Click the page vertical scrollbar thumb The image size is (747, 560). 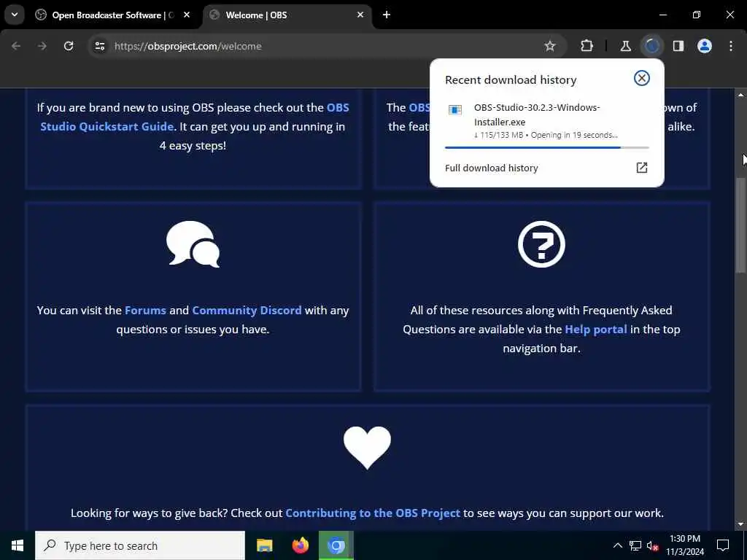pos(741,225)
